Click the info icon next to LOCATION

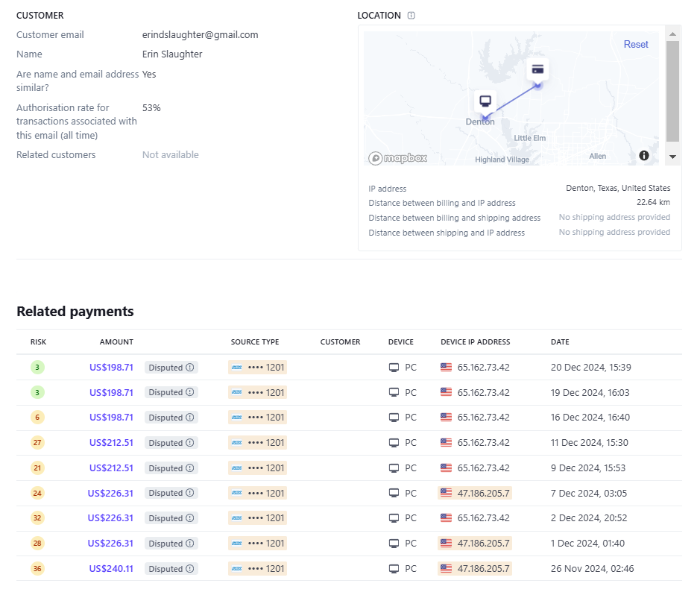click(412, 16)
